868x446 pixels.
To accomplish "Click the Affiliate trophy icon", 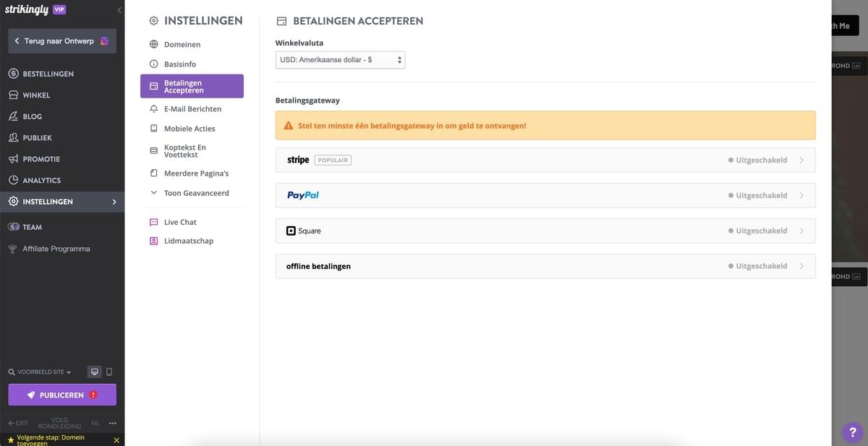I will point(13,249).
